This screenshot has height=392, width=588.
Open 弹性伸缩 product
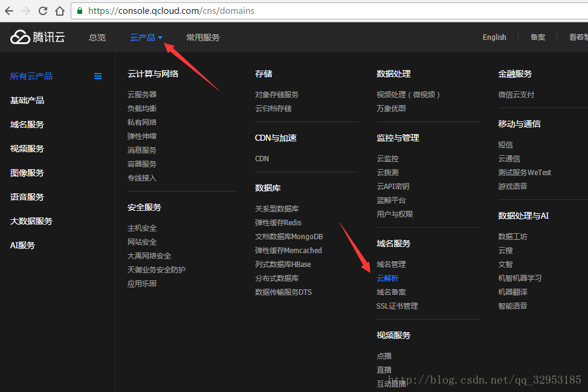tap(142, 136)
